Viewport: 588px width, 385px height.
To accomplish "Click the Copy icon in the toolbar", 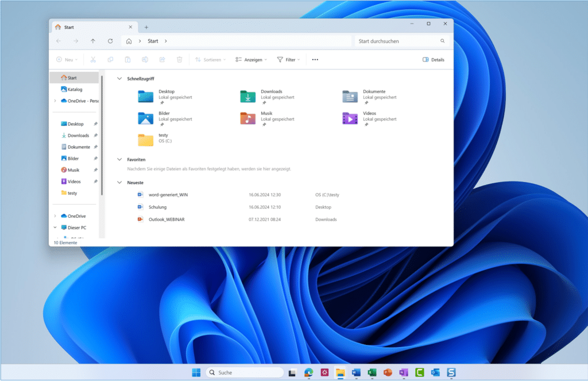I will pos(110,60).
